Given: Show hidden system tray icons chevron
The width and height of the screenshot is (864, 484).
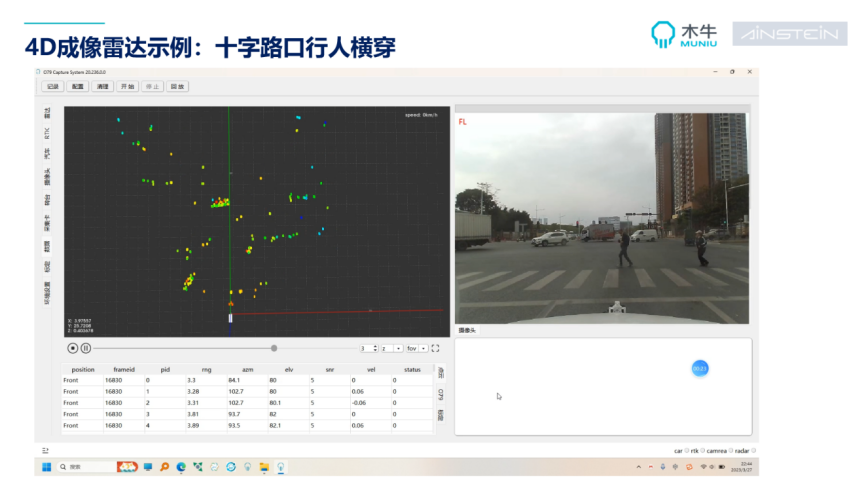Looking at the screenshot, I should (x=640, y=467).
